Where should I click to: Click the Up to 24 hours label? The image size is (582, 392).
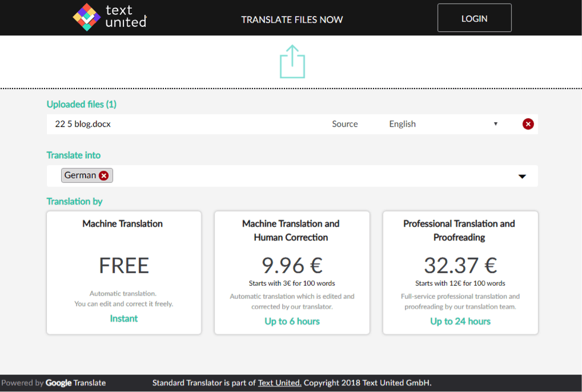tap(460, 321)
